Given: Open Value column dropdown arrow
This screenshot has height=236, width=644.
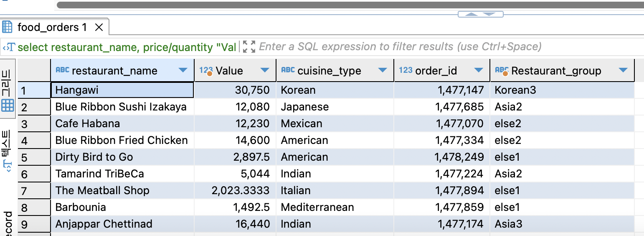Looking at the screenshot, I should 265,70.
